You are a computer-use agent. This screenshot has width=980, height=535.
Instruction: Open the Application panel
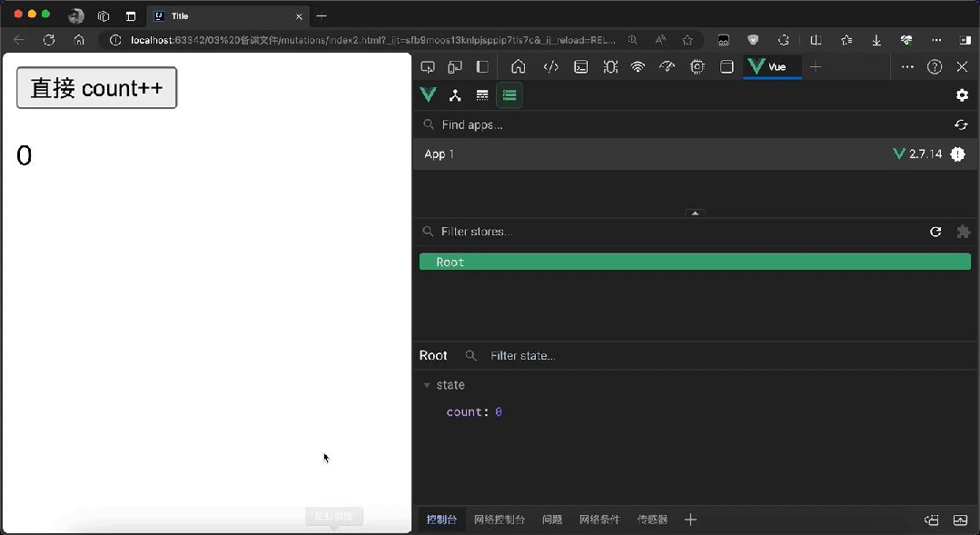(727, 67)
